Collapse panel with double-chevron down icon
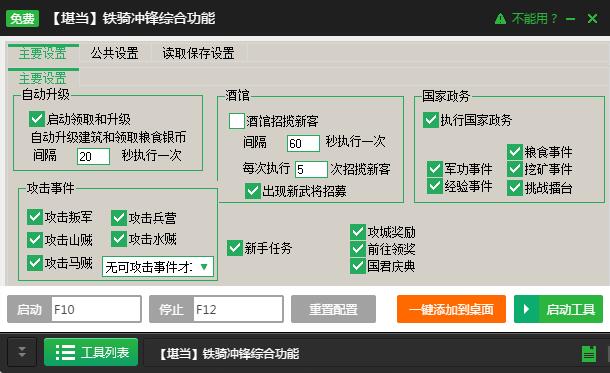This screenshot has width=610, height=373. tap(22, 352)
